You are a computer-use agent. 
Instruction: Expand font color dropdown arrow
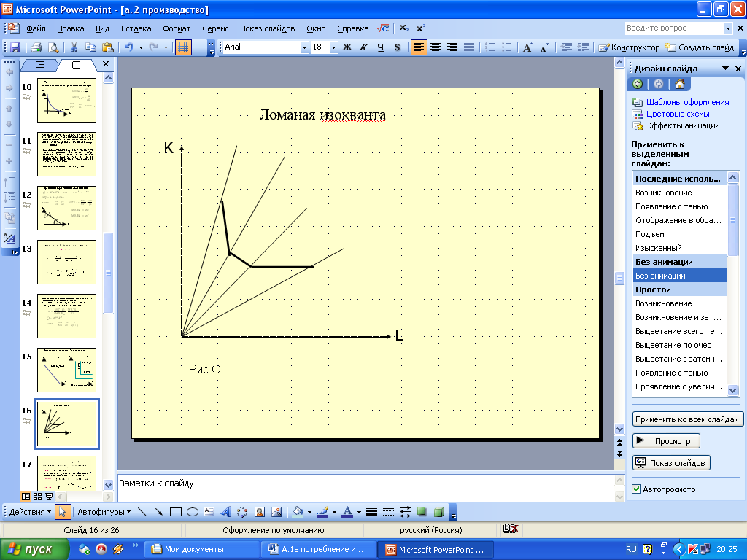tap(359, 512)
